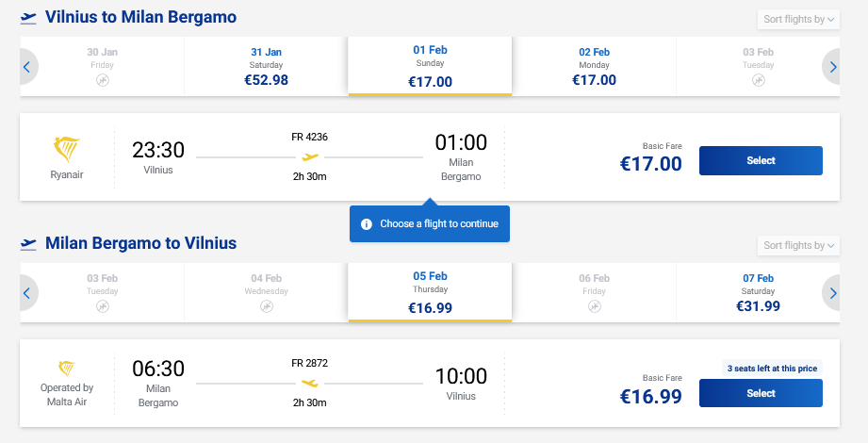The width and height of the screenshot is (868, 443).
Task: Select the 02 Feb Monday €17.00 date tab
Action: pos(594,67)
